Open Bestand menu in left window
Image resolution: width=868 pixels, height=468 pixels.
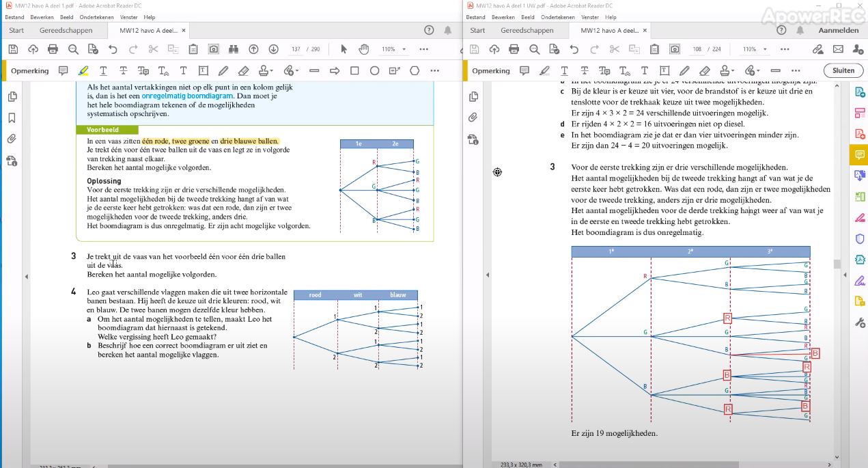[x=14, y=17]
